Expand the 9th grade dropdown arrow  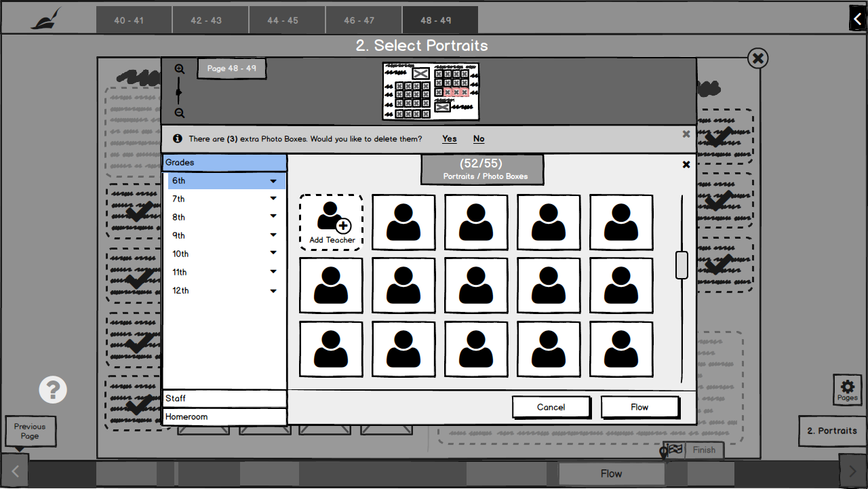(273, 235)
